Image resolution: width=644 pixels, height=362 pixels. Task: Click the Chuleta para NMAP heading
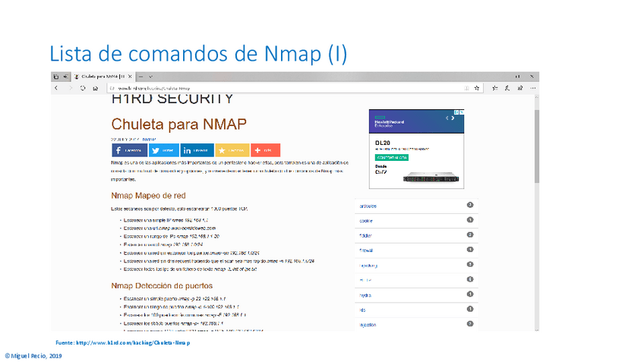coord(178,124)
